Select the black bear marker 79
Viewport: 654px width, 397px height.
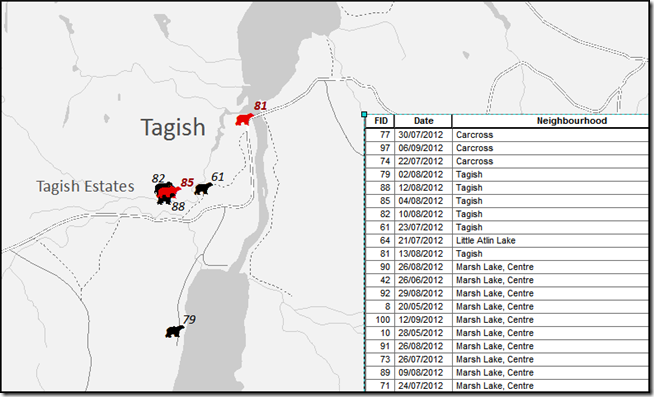click(175, 332)
